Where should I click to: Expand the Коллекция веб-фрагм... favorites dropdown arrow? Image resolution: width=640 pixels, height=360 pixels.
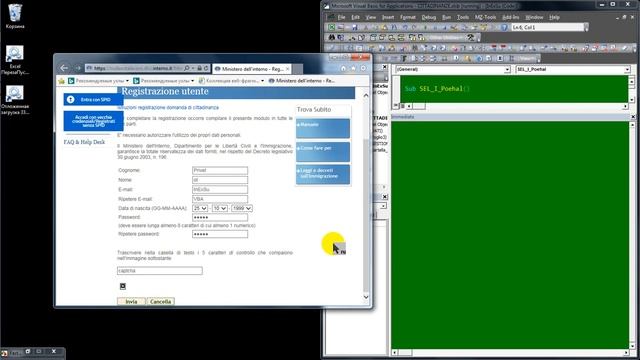[262, 81]
